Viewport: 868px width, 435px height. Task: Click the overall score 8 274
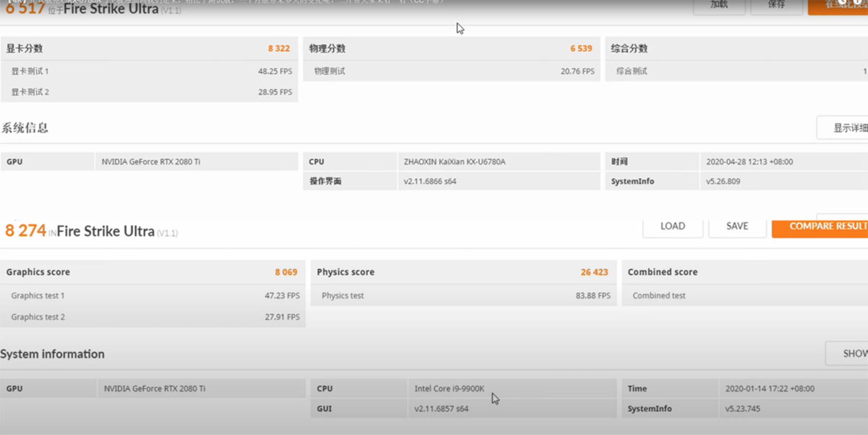pyautogui.click(x=26, y=231)
